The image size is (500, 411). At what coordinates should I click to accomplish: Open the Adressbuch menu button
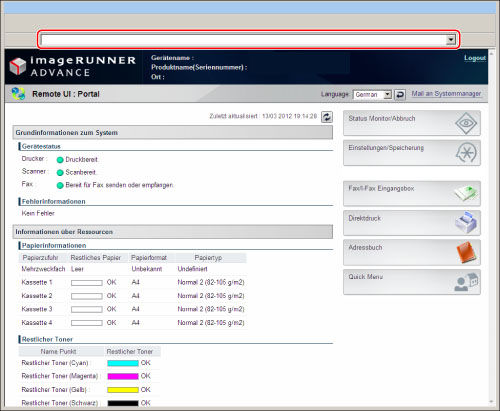point(412,252)
